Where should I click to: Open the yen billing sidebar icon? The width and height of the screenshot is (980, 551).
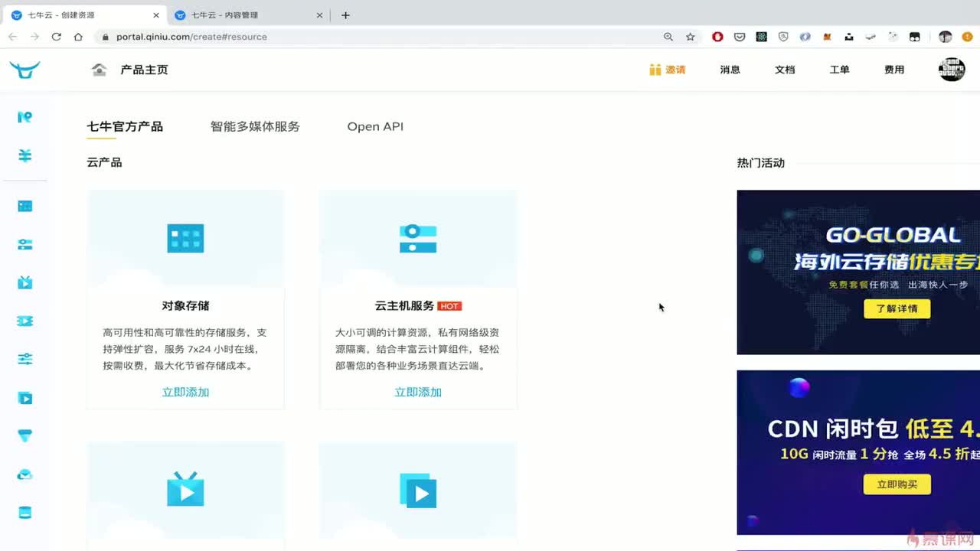[24, 155]
